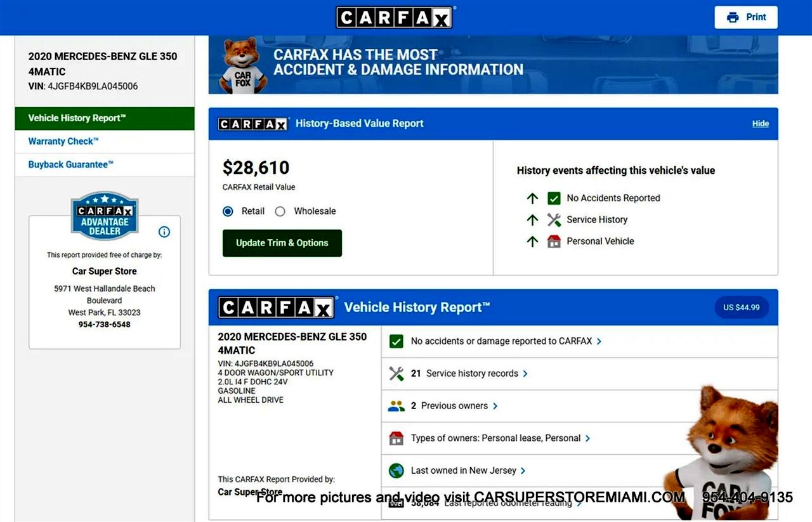
Task: Select the Wholesale radio button
Action: point(280,211)
